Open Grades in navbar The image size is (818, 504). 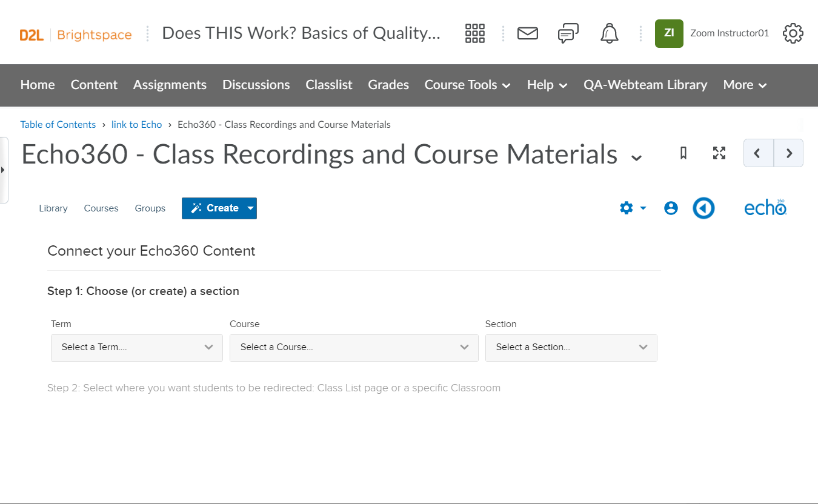(388, 85)
